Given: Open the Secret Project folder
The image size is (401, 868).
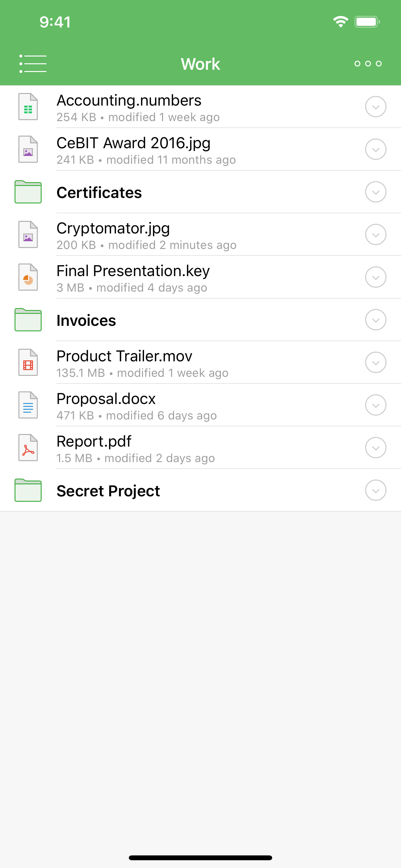Looking at the screenshot, I should pos(108,491).
